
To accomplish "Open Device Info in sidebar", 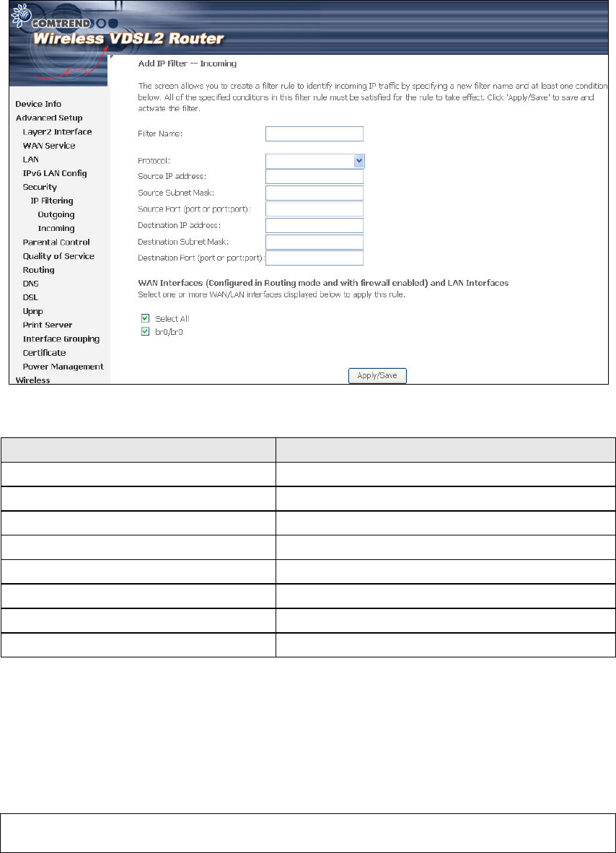I will click(38, 104).
